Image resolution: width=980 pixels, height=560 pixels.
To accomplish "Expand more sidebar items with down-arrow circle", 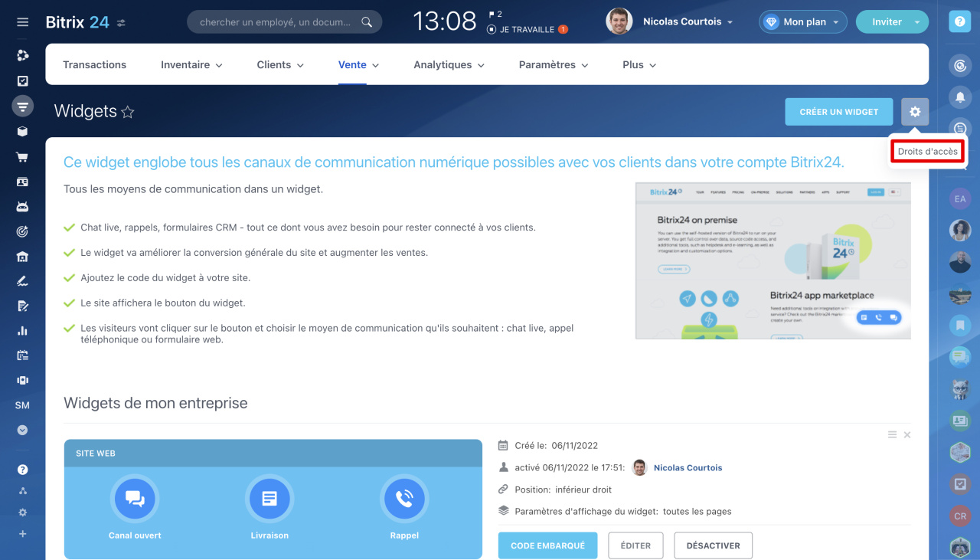I will click(x=22, y=431).
